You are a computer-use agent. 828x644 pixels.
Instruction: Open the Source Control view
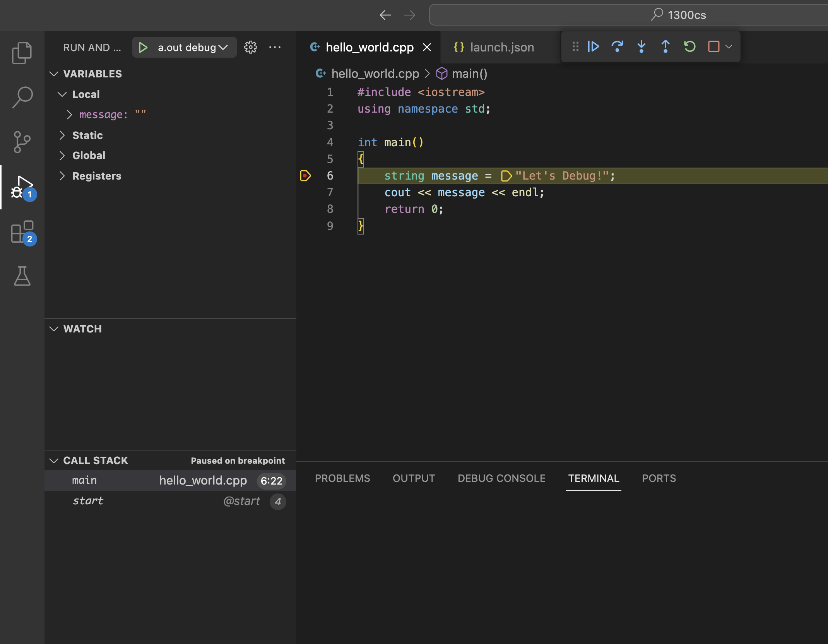[22, 142]
